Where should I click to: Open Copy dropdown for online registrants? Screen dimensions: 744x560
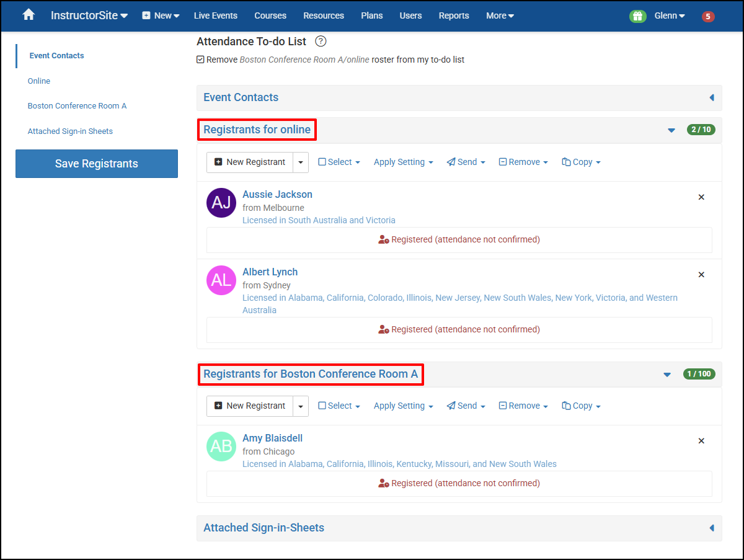click(581, 162)
